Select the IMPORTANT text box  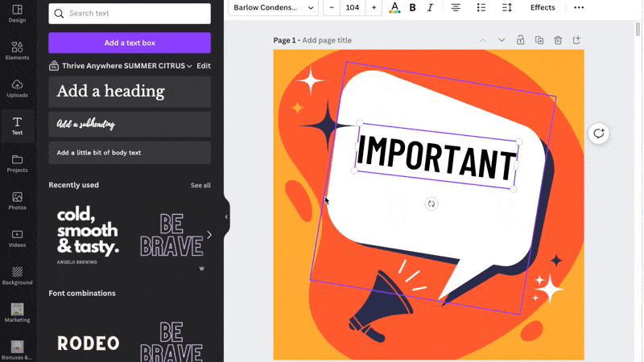coord(436,156)
